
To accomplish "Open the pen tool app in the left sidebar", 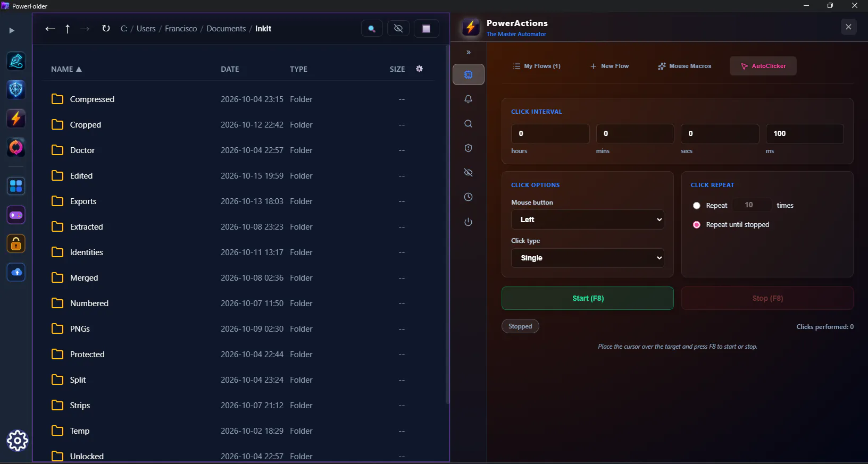I will (16, 61).
